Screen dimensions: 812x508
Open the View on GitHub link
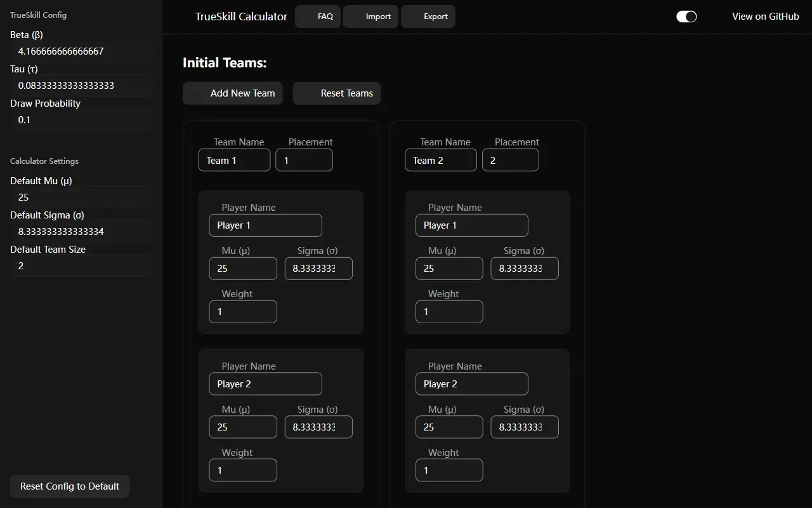click(766, 17)
